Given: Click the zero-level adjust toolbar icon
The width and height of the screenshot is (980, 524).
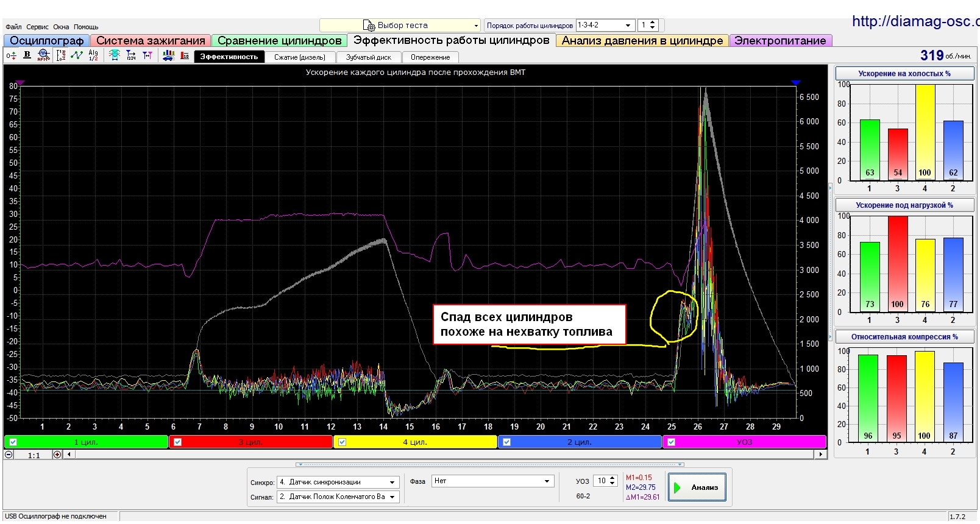Looking at the screenshot, I should pos(11,55).
